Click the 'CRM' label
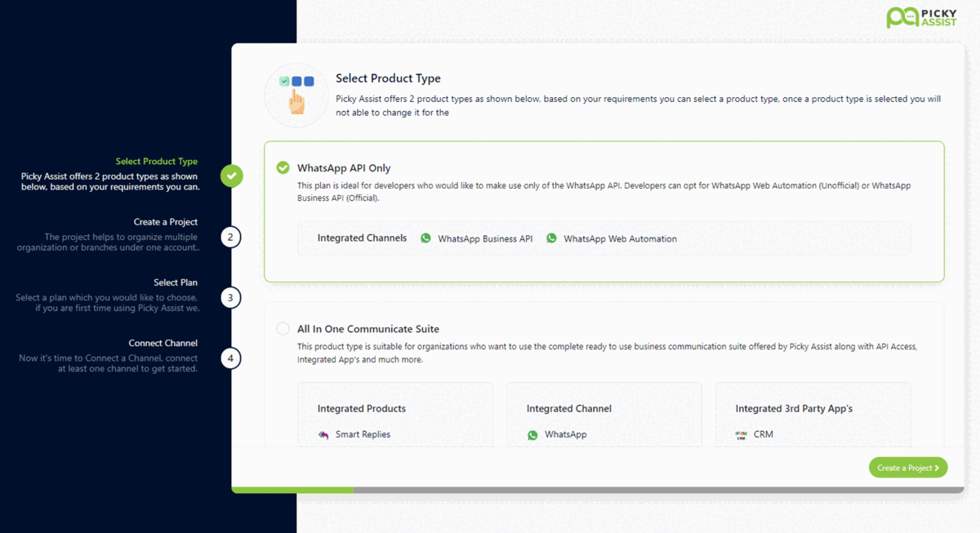 tap(764, 435)
